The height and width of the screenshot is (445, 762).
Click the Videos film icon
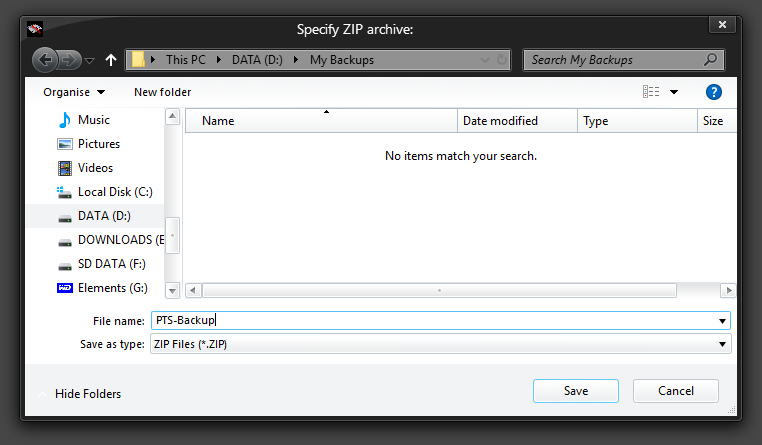[65, 168]
